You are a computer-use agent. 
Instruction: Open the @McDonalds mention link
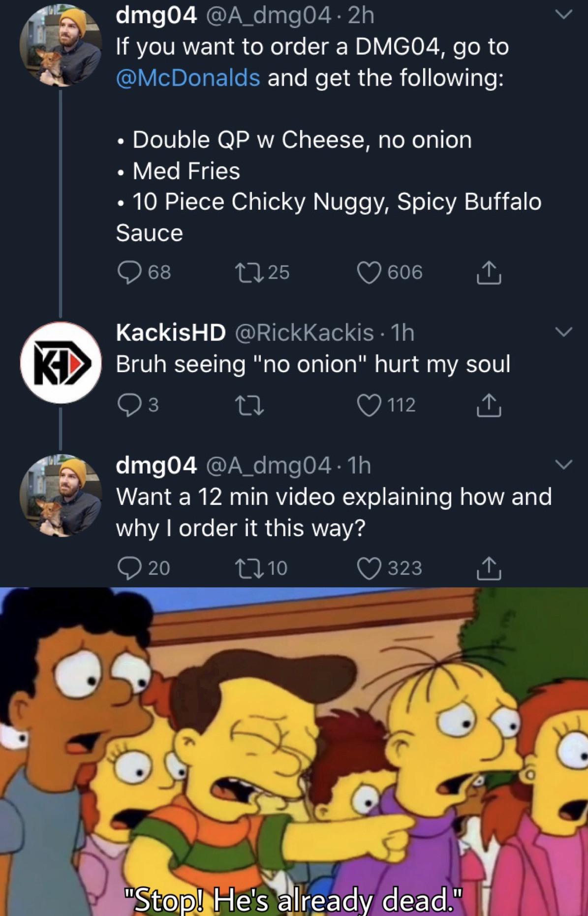[187, 78]
